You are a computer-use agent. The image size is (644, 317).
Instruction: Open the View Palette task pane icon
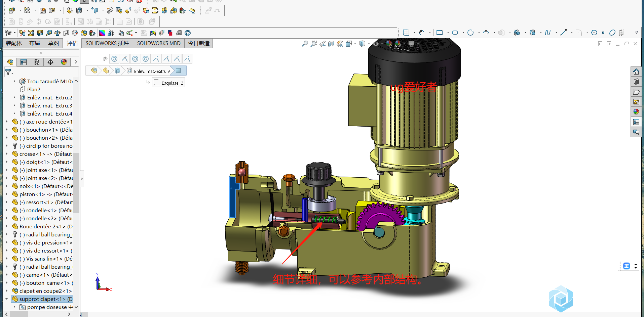click(636, 102)
